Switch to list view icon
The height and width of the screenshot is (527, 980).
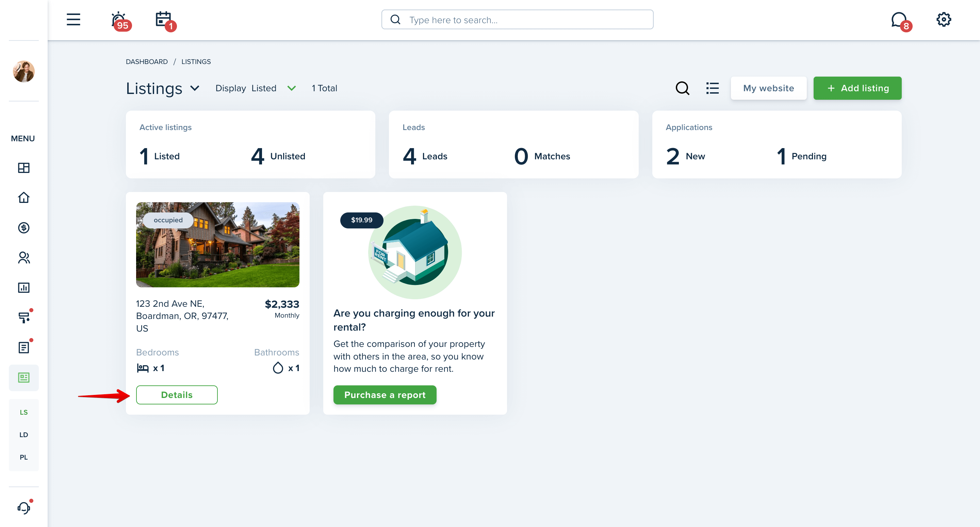click(x=712, y=88)
